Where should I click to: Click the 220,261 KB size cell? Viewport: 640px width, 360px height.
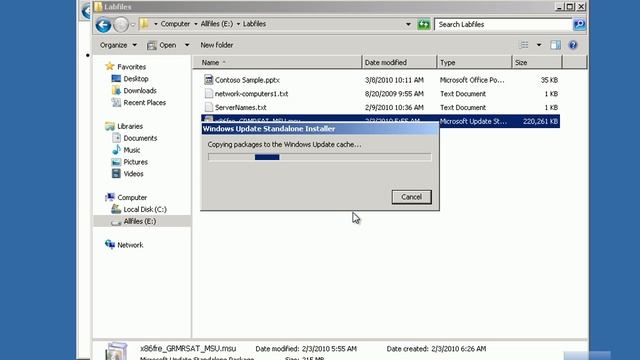coord(540,121)
